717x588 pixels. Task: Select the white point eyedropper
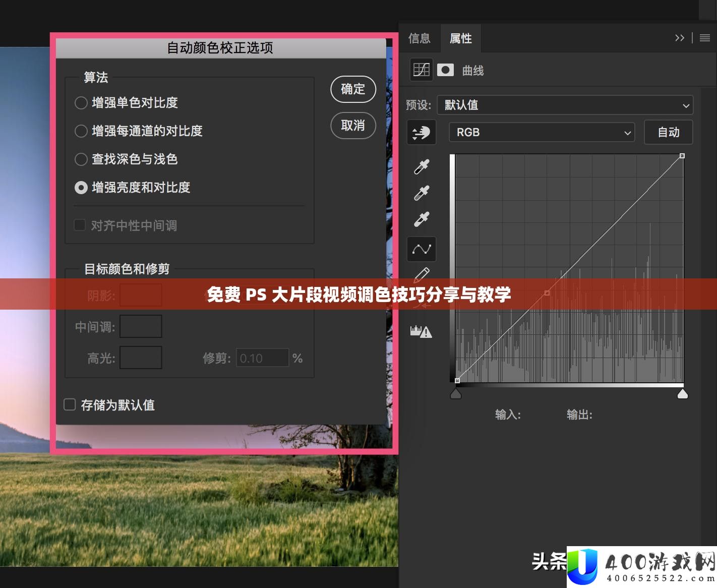(422, 219)
